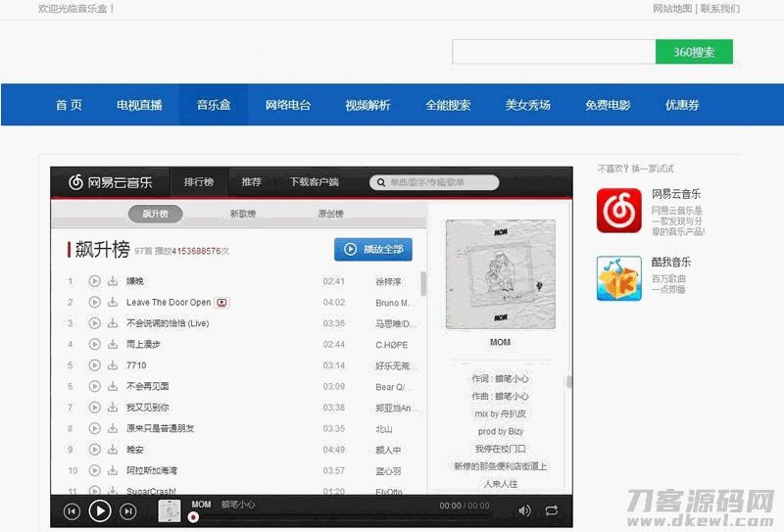Switch to the 新歌榜 chart tab
The image size is (784, 532).
(x=243, y=214)
